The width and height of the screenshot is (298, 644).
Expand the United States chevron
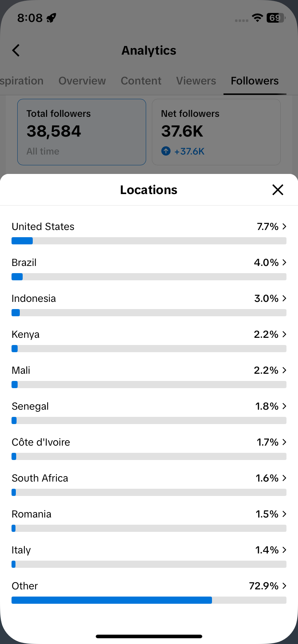(284, 226)
